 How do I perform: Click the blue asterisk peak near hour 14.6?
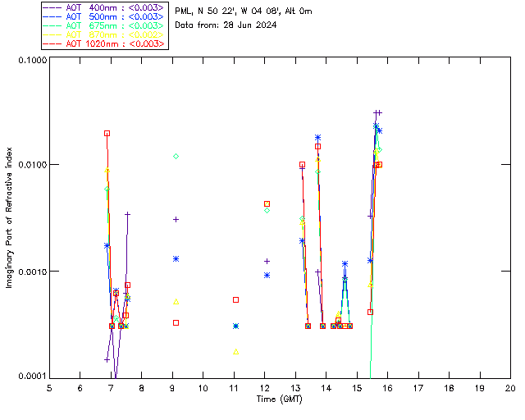(345, 264)
